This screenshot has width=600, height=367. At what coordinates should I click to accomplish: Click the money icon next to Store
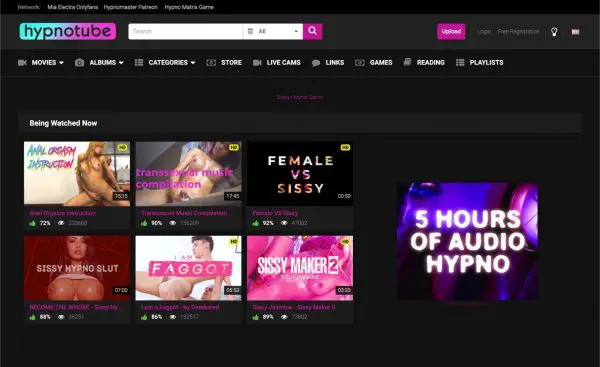(211, 62)
